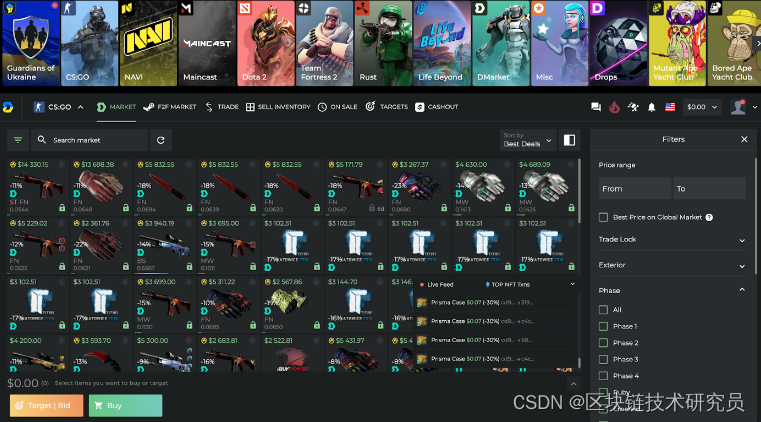This screenshot has height=422, width=761.
Task: Open the Life Beyond banner
Action: (442, 43)
